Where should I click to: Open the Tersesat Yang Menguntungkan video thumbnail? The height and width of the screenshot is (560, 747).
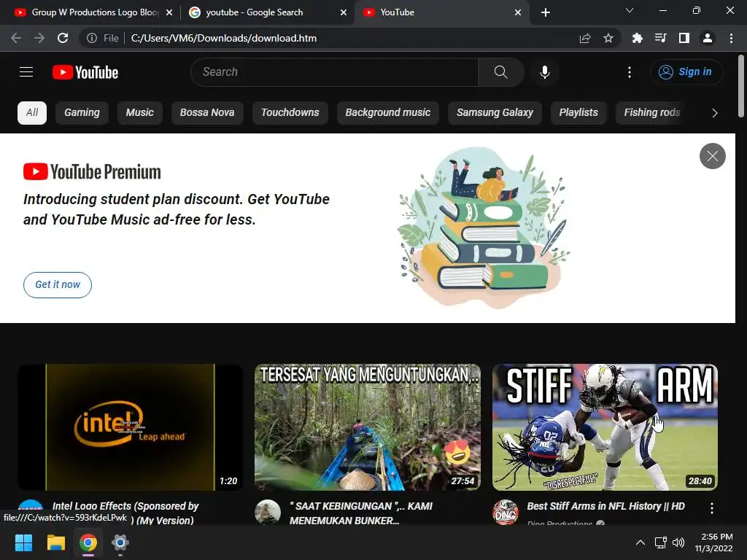click(368, 427)
